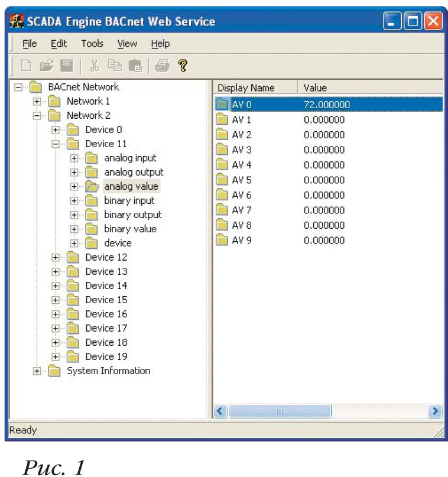Click the open folder icon beside analog value
This screenshot has width=448, height=477.
pyautogui.click(x=92, y=186)
